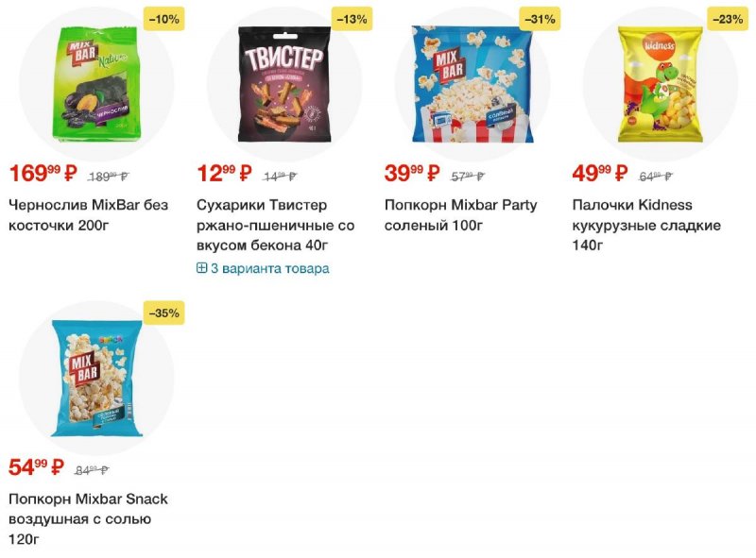Click the -13% discount badge
The width and height of the screenshot is (756, 558).
pos(352,19)
